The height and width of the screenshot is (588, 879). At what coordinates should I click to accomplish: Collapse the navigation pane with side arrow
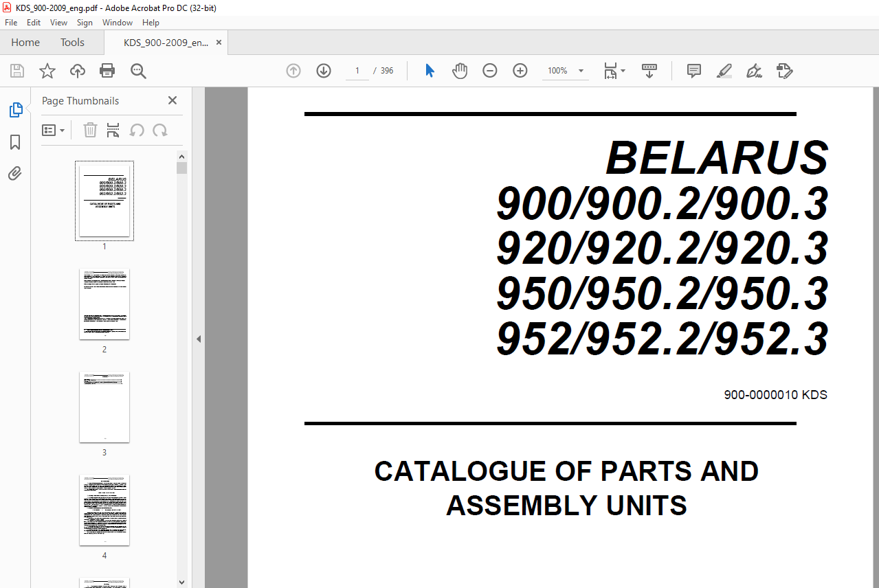point(199,339)
